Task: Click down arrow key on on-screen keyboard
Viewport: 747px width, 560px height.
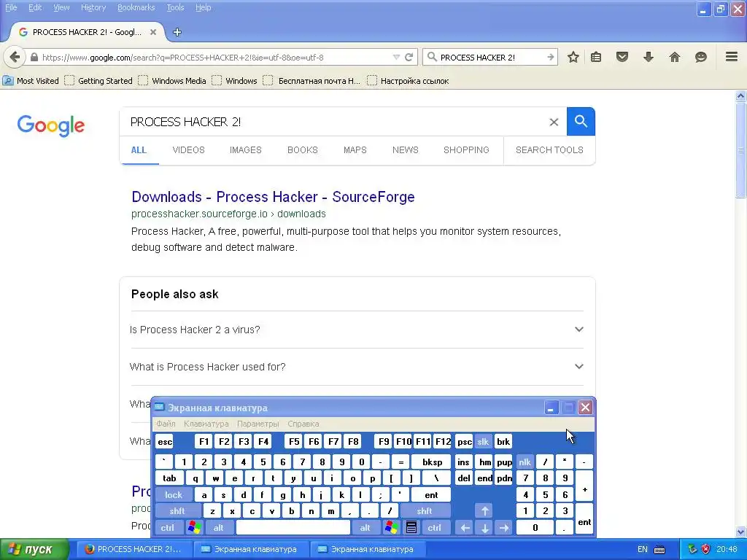Action: click(484, 527)
